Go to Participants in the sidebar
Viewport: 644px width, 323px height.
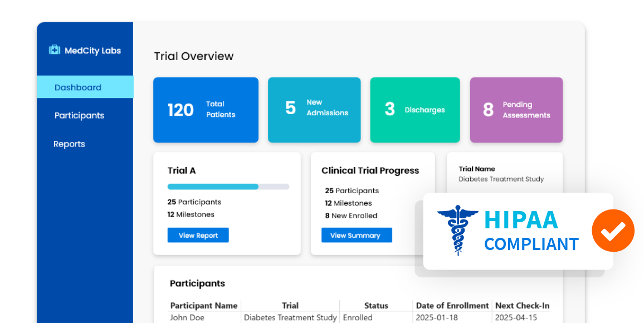tap(79, 115)
